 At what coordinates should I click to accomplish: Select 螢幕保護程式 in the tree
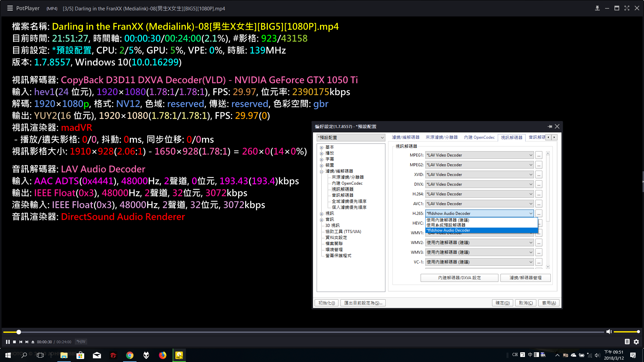pyautogui.click(x=338, y=256)
